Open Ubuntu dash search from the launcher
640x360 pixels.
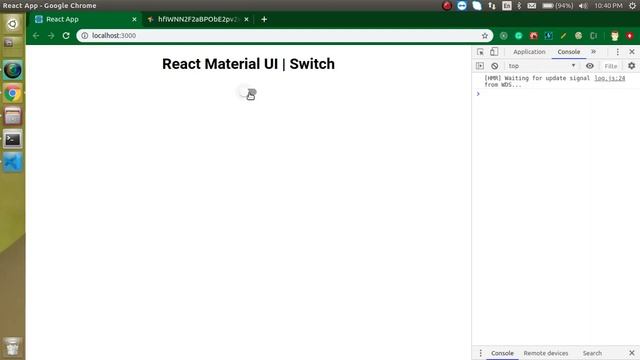[x=12, y=24]
